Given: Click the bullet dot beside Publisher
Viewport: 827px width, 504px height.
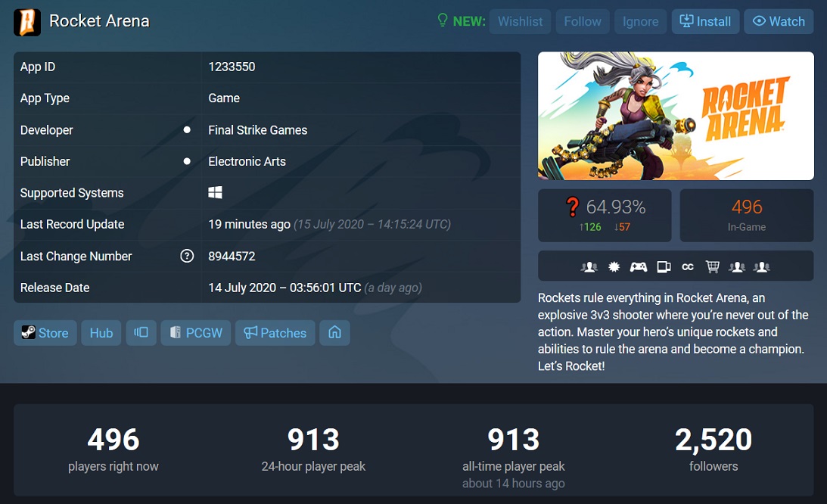Looking at the screenshot, I should click(x=187, y=161).
